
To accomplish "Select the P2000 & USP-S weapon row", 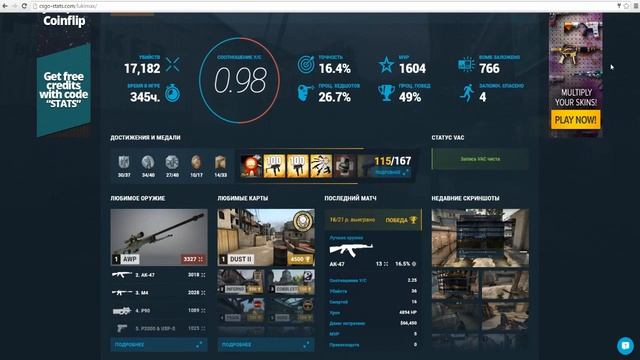I will tap(159, 328).
